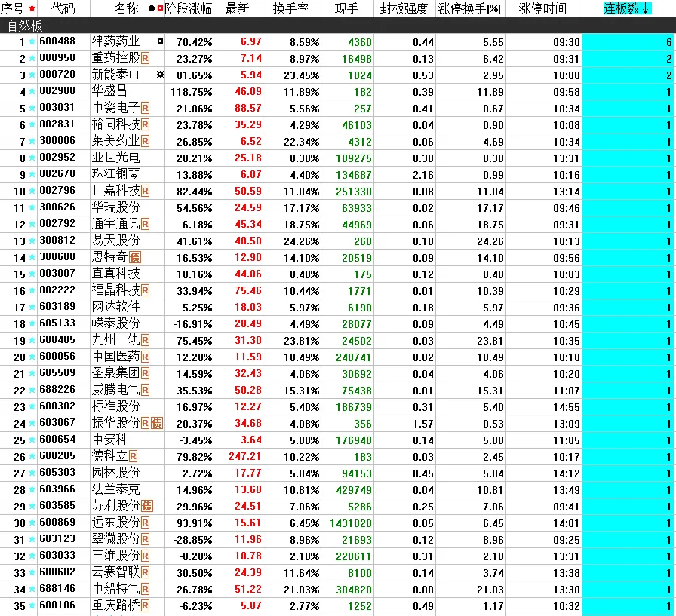Open stock name 标准股份
The height and width of the screenshot is (616, 676).
point(116,406)
